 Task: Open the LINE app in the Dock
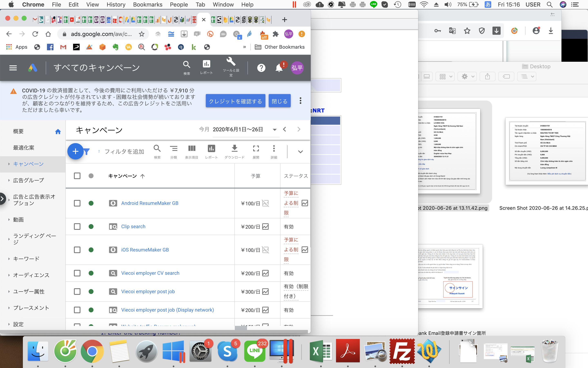255,351
